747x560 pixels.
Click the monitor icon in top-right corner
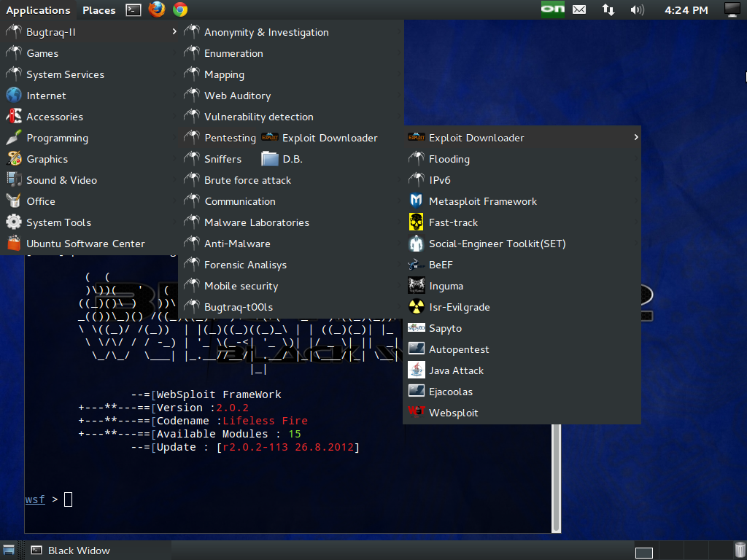point(732,9)
